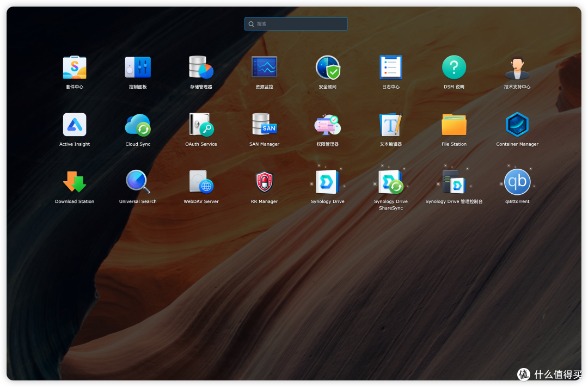Open the permissions manager (权限管理器)

point(328,125)
